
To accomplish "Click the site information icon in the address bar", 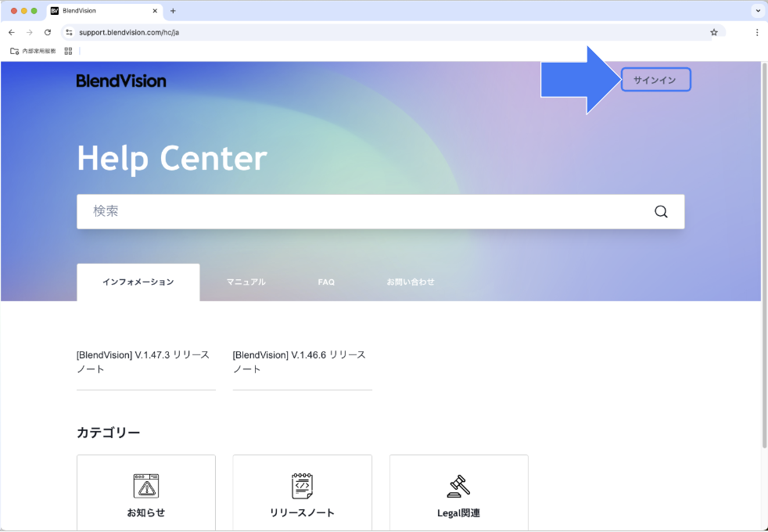I will pyautogui.click(x=69, y=32).
